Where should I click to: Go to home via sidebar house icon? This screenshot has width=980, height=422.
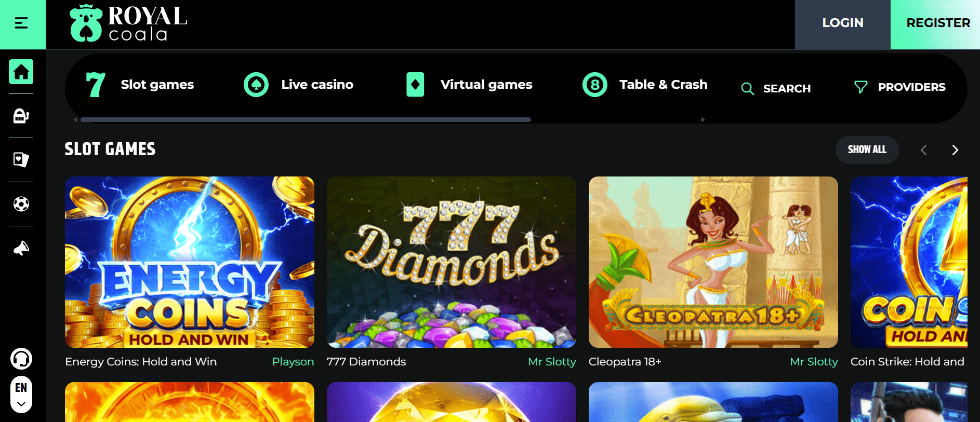(x=21, y=72)
